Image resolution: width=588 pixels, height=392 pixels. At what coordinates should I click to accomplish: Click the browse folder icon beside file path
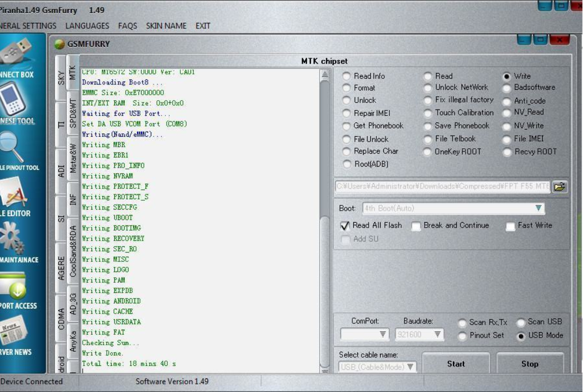tap(559, 186)
